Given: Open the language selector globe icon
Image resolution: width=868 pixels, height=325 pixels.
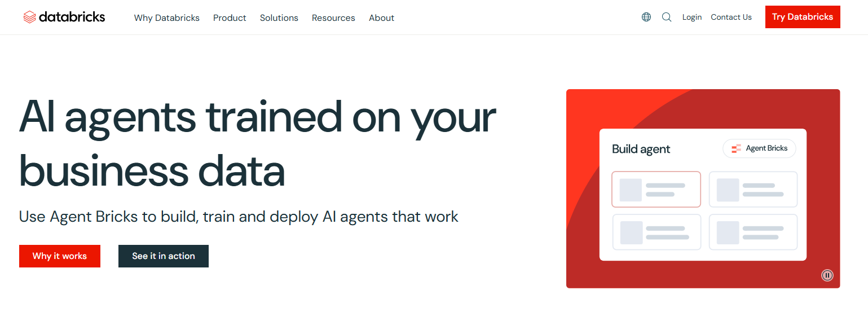Looking at the screenshot, I should pos(646,17).
